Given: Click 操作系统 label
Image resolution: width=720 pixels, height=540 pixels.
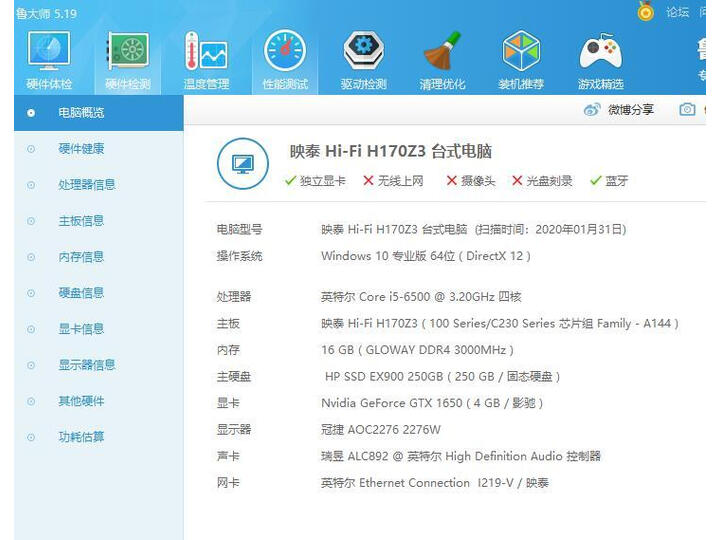Looking at the screenshot, I should point(239,256).
